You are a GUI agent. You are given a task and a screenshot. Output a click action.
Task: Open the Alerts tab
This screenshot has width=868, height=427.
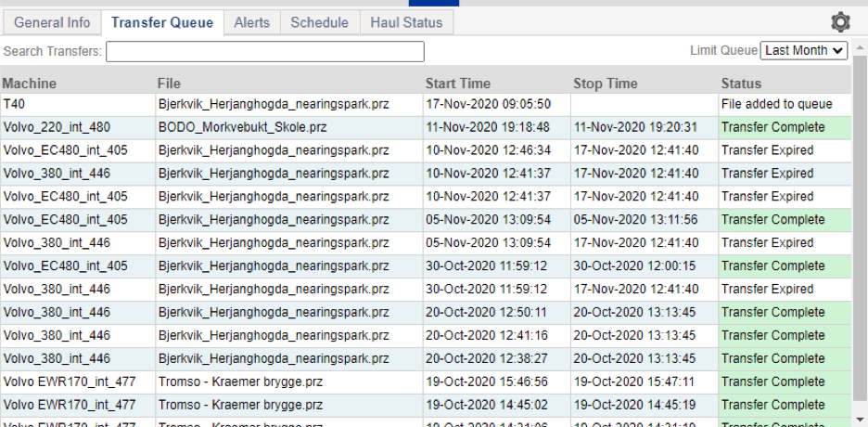(x=252, y=22)
